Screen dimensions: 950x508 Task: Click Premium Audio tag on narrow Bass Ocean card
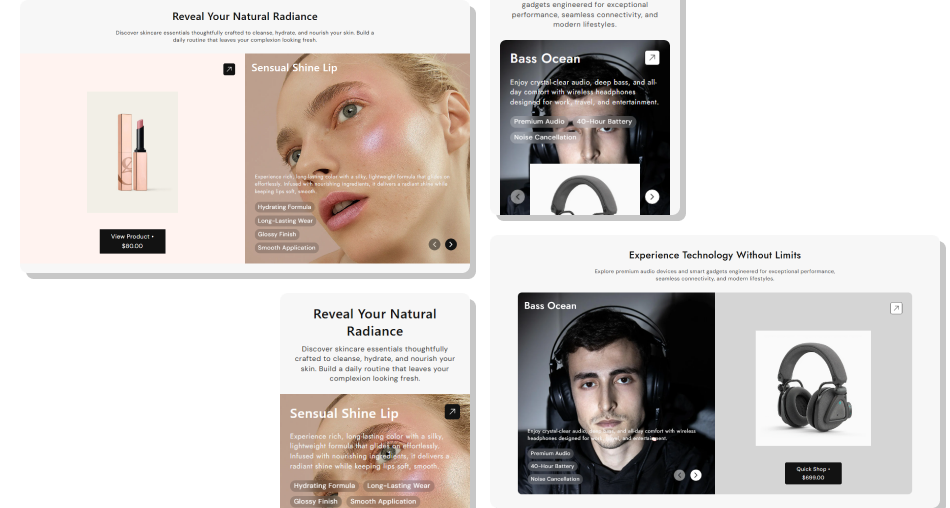539,121
